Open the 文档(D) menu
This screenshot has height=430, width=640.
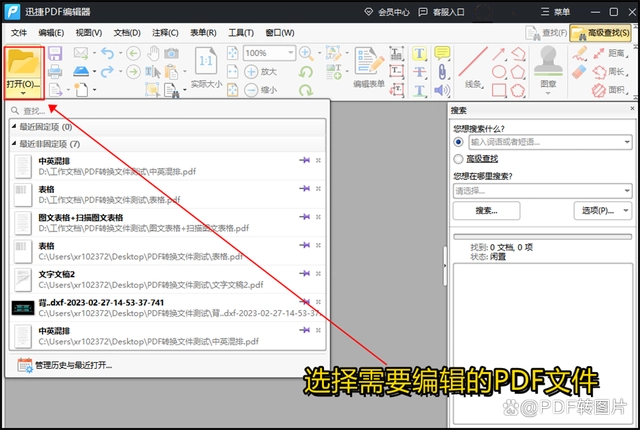[127, 33]
